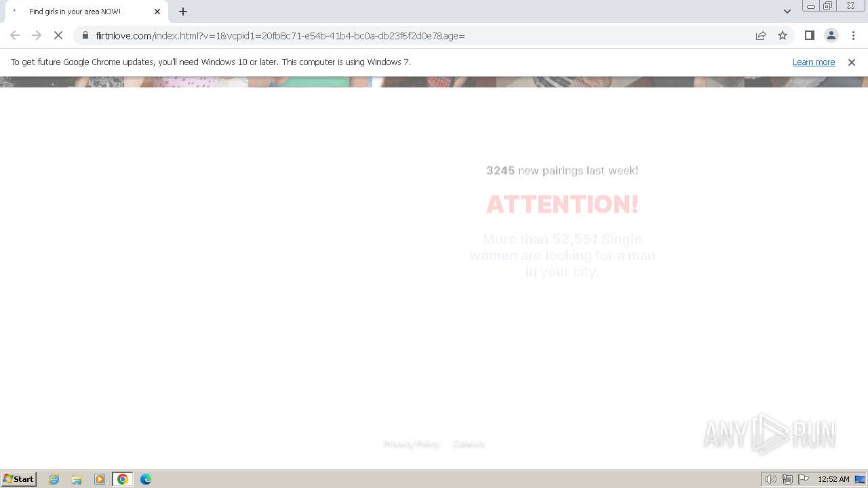The width and height of the screenshot is (868, 488).
Task: Open Windows Explorer folder from taskbar
Action: tap(77, 479)
